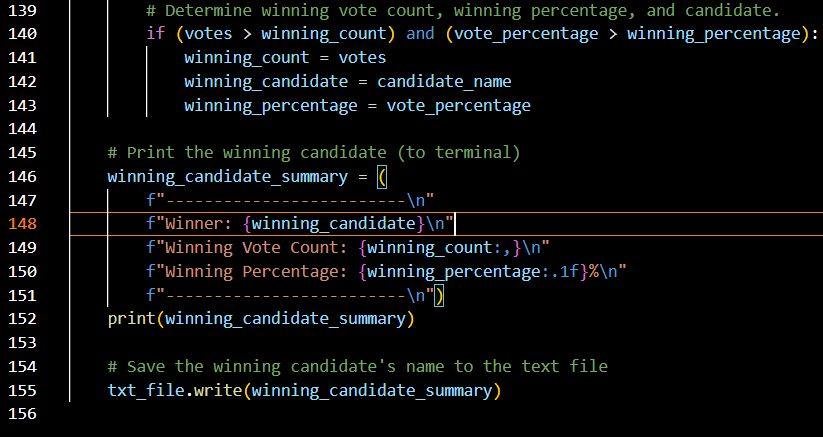Click line number 156 in the gutter

tap(23, 414)
